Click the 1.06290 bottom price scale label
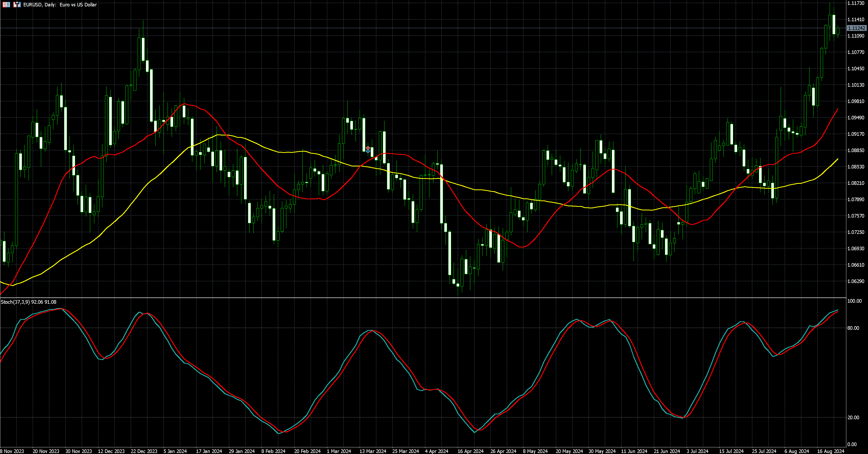Viewport: 868px width, 454px height. click(856, 281)
